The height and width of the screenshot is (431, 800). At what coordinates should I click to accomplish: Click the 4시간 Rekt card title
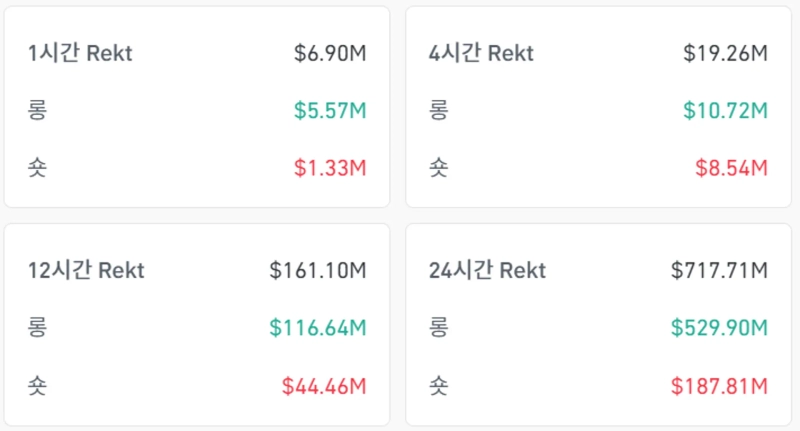(x=481, y=53)
